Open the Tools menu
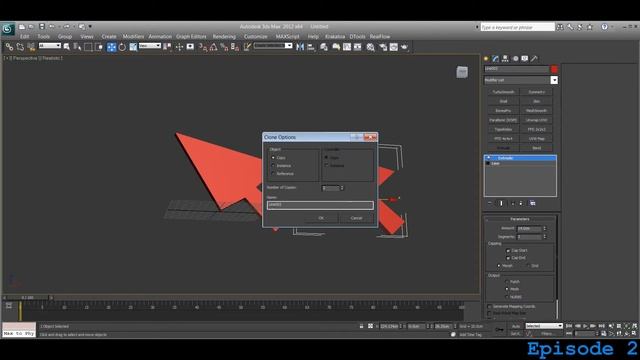 point(43,37)
